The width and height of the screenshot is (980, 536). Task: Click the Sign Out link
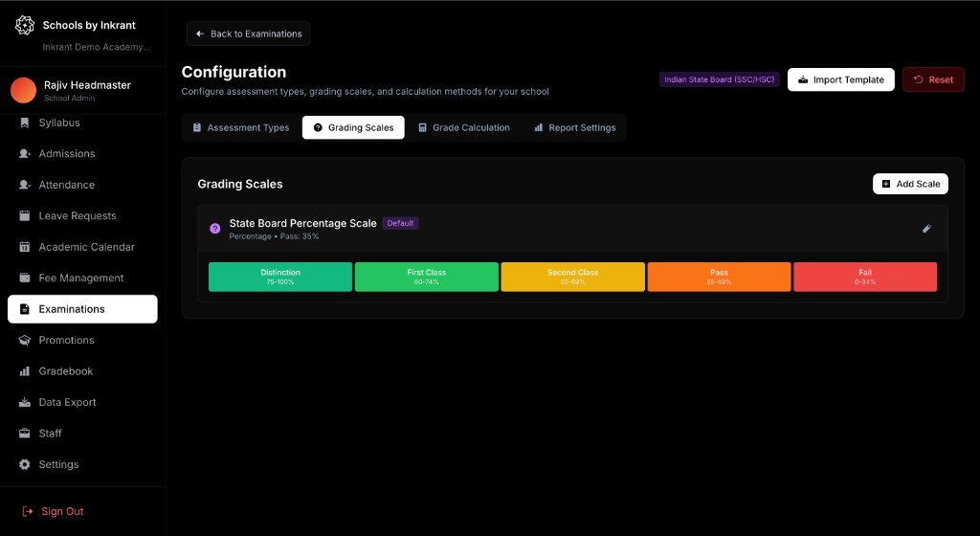click(x=54, y=511)
